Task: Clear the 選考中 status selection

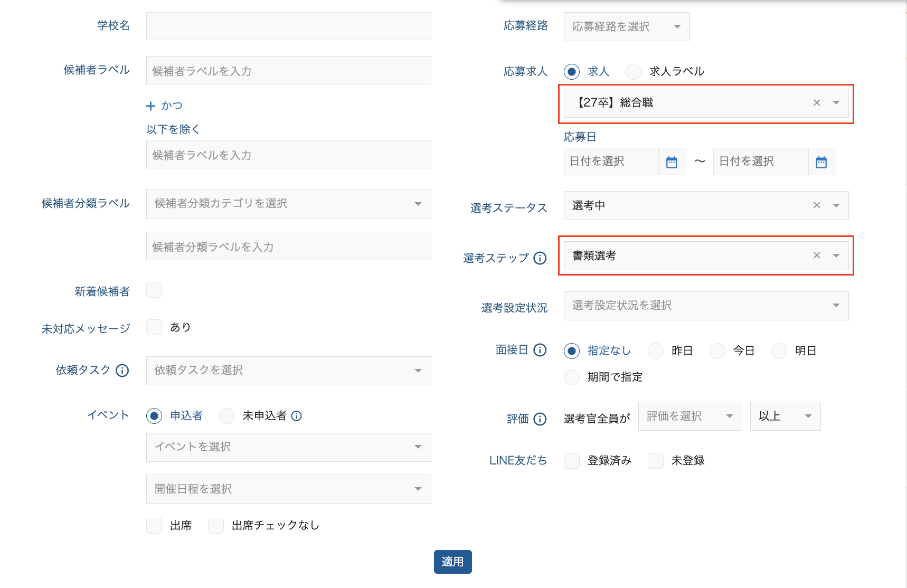Action: pos(816,205)
